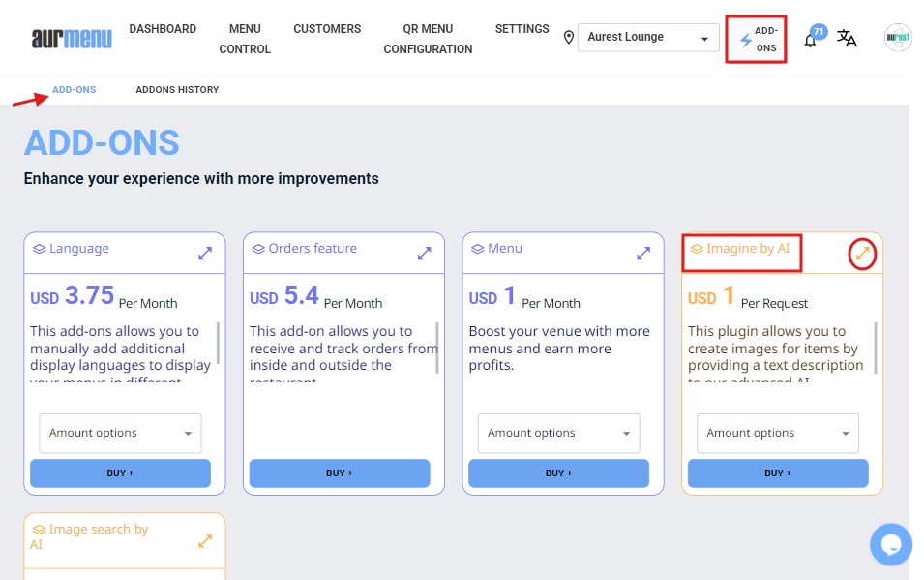The image size is (924, 580).
Task: Open the language translate icon
Action: tap(847, 39)
